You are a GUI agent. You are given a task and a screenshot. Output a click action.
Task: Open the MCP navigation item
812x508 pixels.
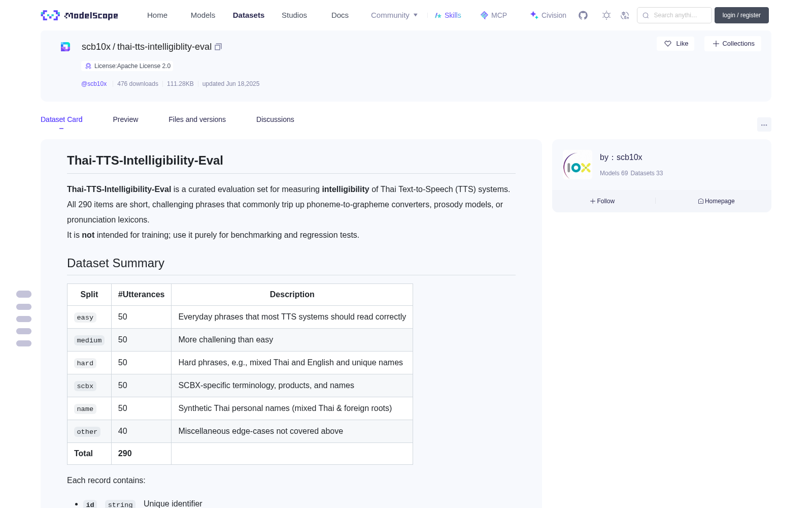point(494,15)
